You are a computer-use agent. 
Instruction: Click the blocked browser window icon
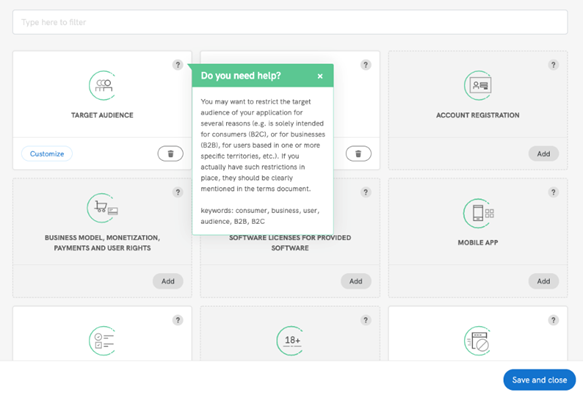(x=478, y=341)
